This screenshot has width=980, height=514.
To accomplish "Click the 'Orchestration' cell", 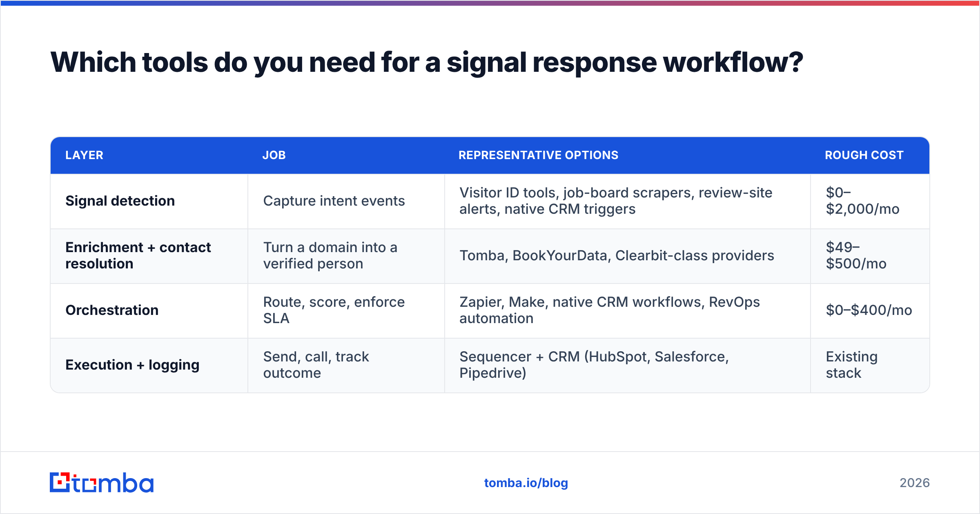I will point(149,310).
